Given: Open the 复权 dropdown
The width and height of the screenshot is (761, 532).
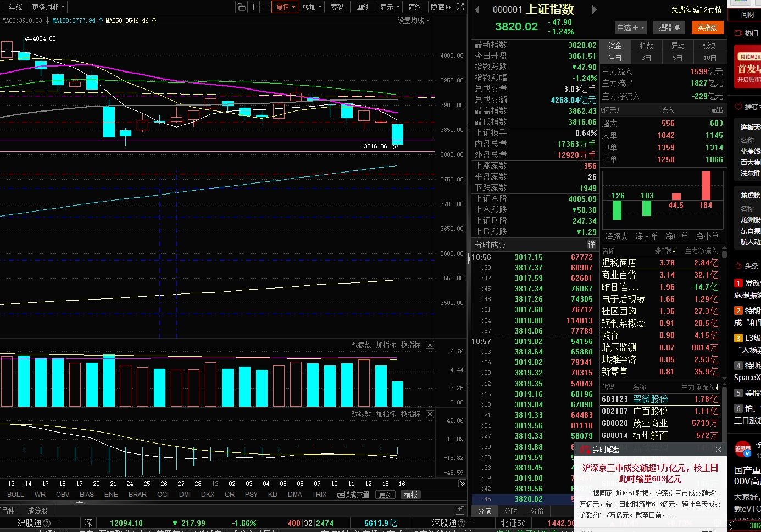Looking at the screenshot, I should pos(286,7).
